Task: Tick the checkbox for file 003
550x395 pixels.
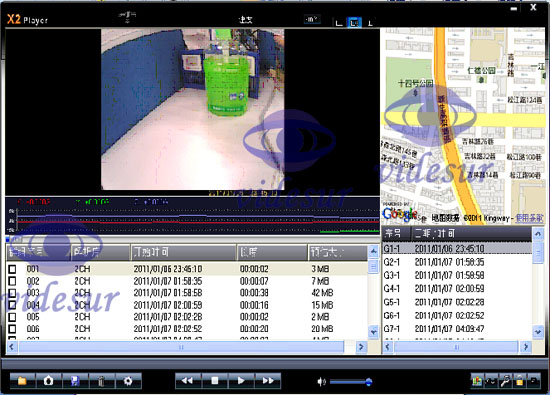Action: click(x=12, y=293)
